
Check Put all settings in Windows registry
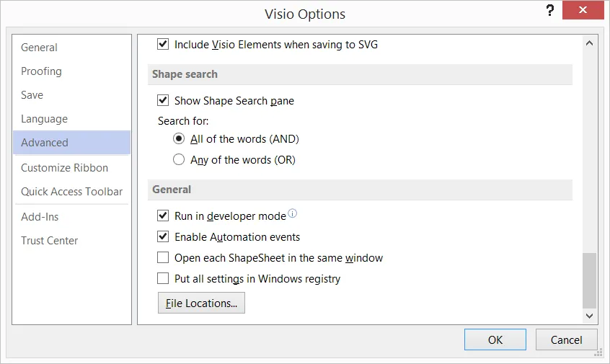tap(163, 278)
